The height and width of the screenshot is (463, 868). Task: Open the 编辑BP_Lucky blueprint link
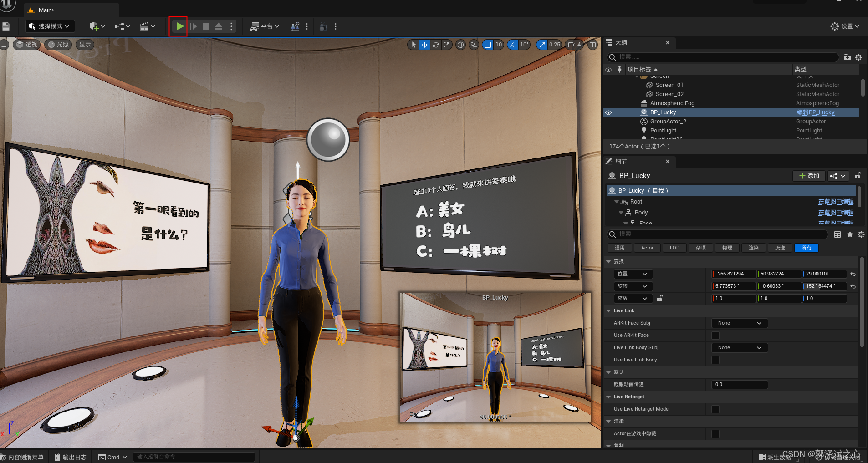(816, 112)
